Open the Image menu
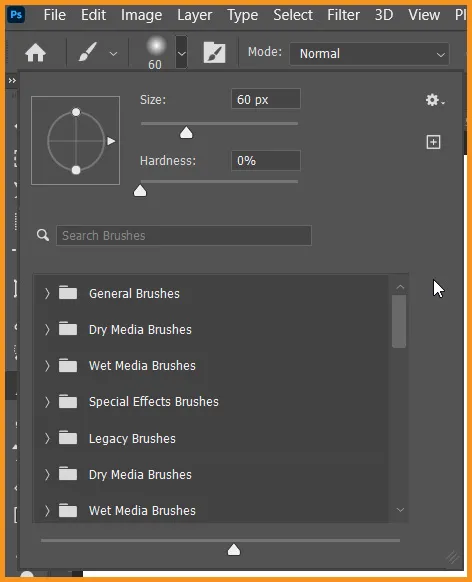The width and height of the screenshot is (472, 582). coord(141,15)
